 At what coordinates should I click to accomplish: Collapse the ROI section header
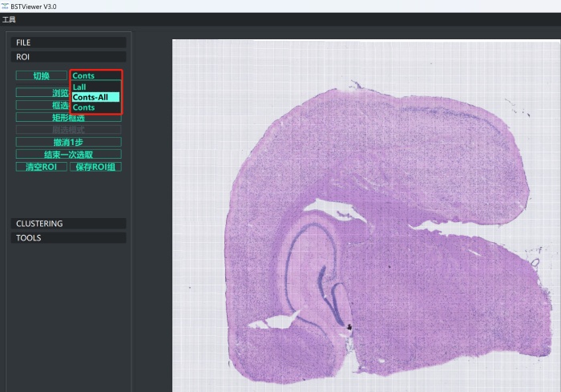point(69,57)
